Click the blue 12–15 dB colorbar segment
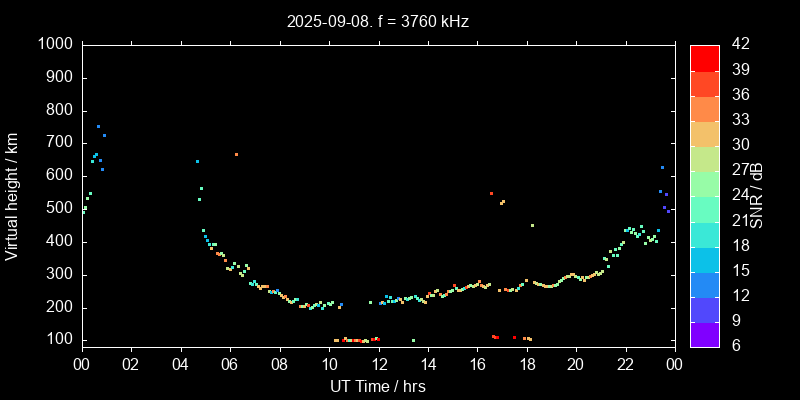 click(704, 284)
